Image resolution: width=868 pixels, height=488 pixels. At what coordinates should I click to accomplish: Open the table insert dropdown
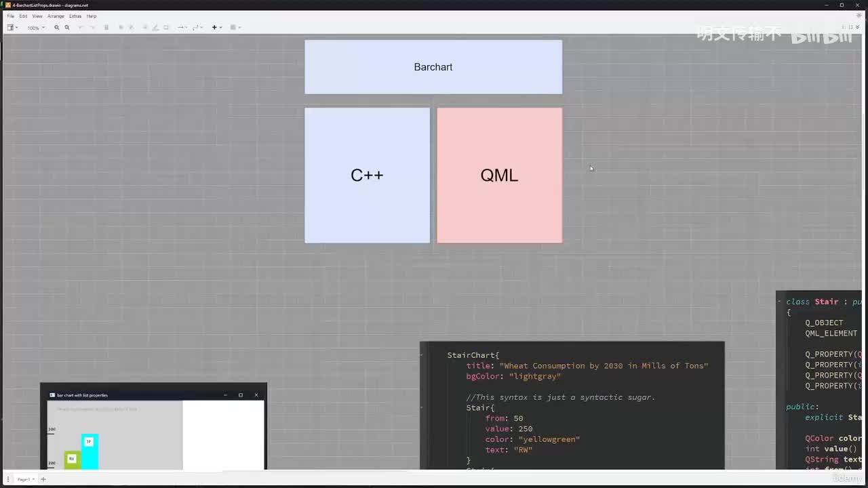pos(235,28)
